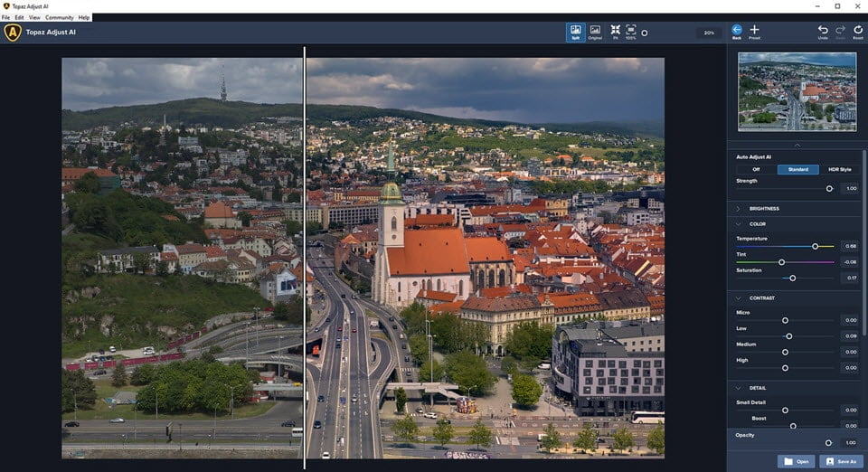Viewport: 868px width, 472px height.
Task: Click the Low contrast value field
Action: coord(851,336)
